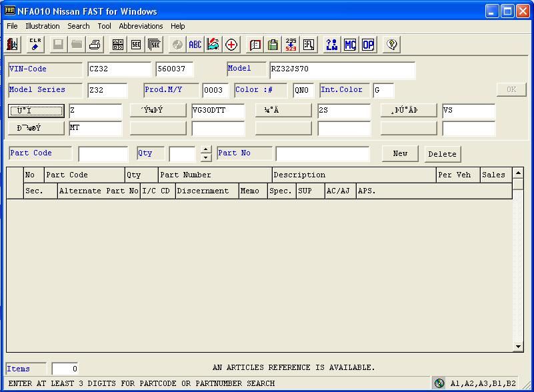Decrease quantity with the Qty down arrow
Viewport: 534px width, 392px height.
(x=206, y=158)
